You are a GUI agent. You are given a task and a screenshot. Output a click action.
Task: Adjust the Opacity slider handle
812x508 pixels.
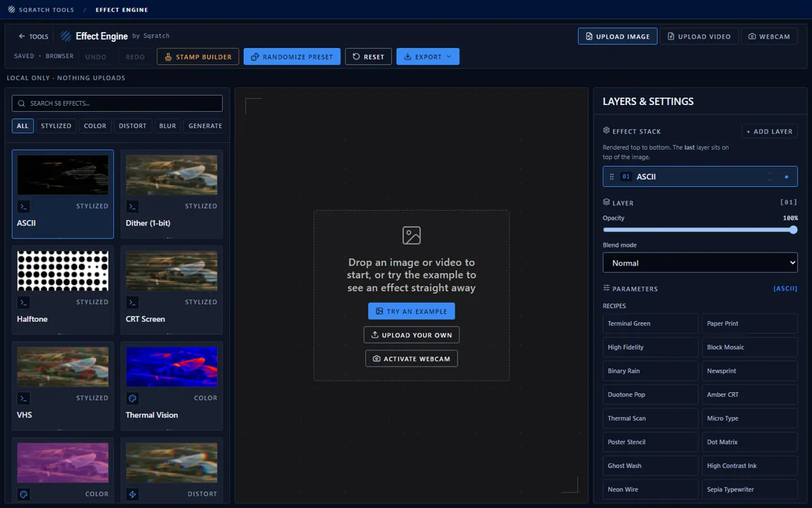[794, 230]
